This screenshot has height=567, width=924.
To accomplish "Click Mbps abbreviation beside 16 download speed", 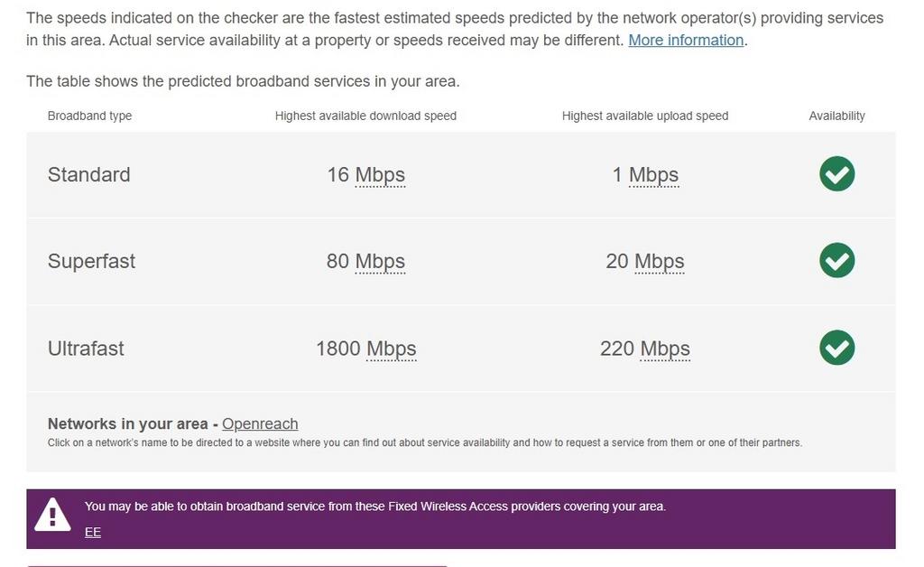I will 380,175.
